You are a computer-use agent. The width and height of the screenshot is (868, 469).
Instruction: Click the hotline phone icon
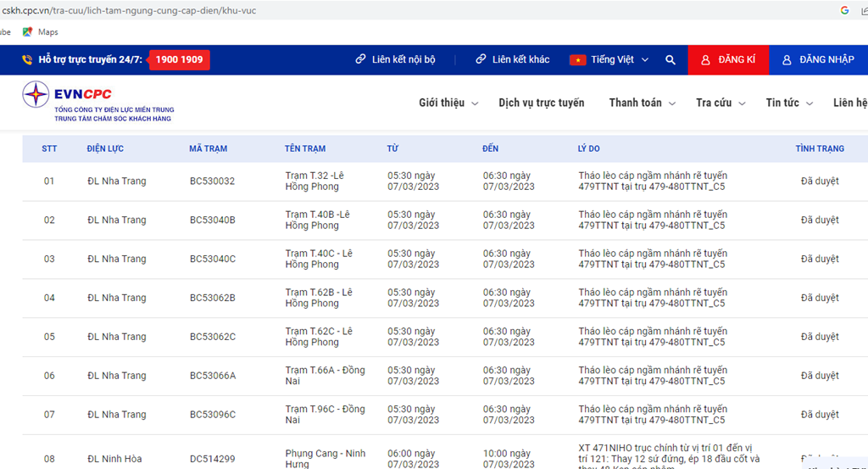27,60
